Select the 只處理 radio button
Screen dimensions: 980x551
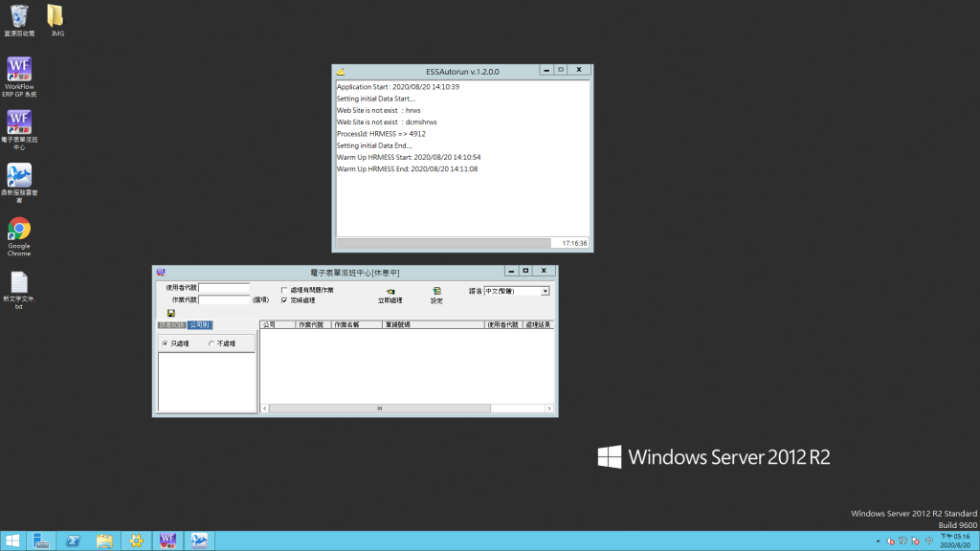pyautogui.click(x=165, y=343)
